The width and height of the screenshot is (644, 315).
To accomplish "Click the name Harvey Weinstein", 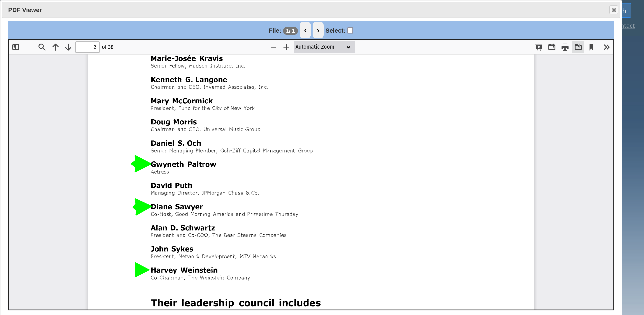I will [x=184, y=270].
